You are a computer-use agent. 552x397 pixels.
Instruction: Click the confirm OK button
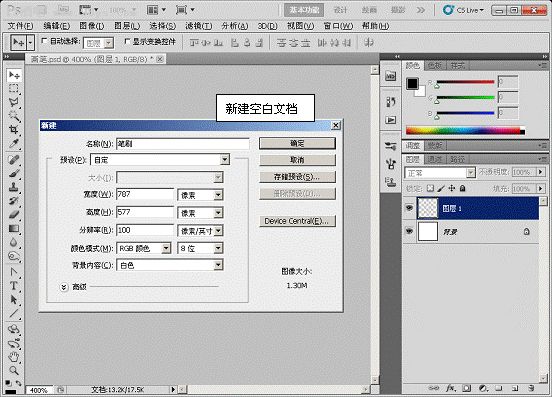(297, 143)
